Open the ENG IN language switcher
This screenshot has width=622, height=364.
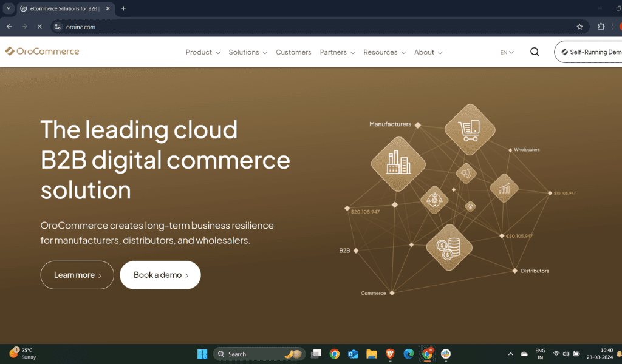(540, 354)
